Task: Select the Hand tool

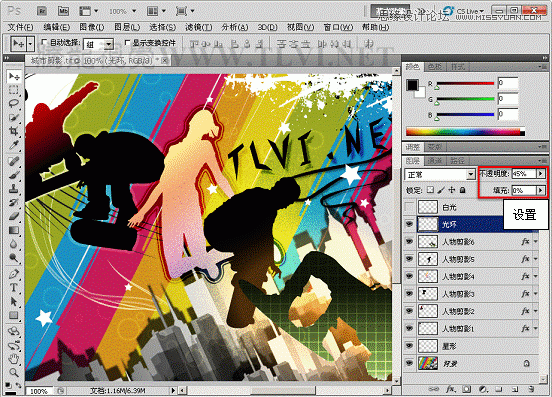Action: [x=14, y=359]
